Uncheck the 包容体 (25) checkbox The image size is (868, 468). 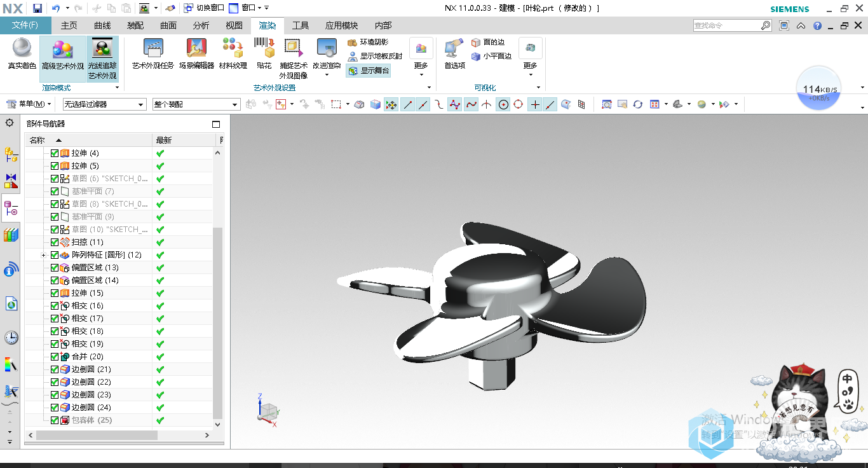(54, 420)
